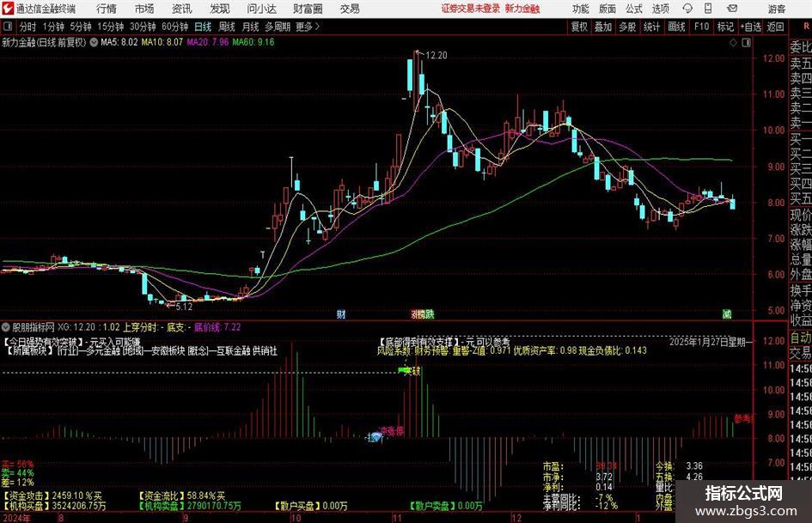Open the 行情 menu
The width and height of the screenshot is (812, 523).
(107, 9)
